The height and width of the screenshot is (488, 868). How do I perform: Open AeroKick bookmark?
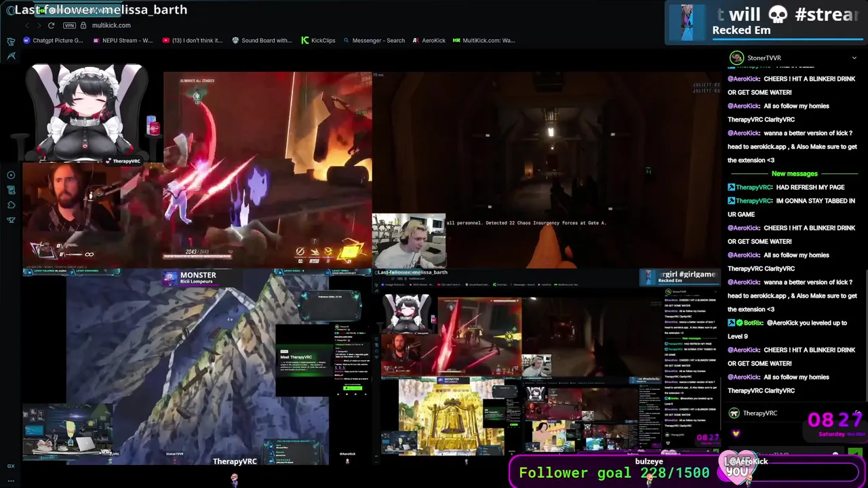[x=429, y=41]
